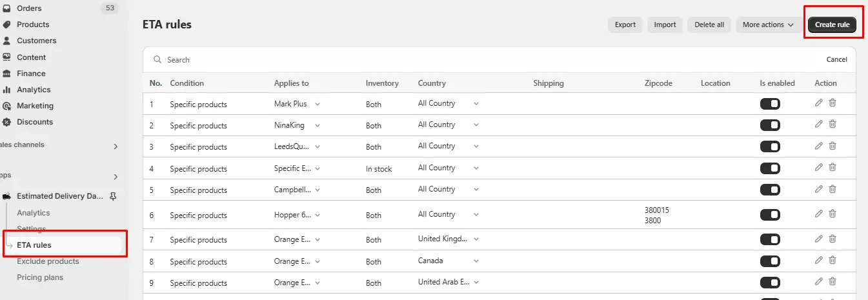
Task: Open United Kingdom country dropdown
Action: 476,239
